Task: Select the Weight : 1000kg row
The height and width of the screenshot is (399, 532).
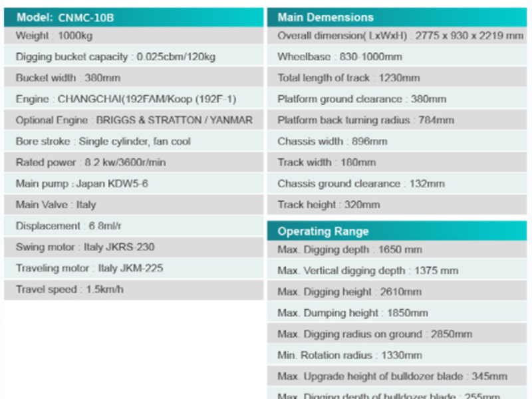Action: click(x=133, y=36)
